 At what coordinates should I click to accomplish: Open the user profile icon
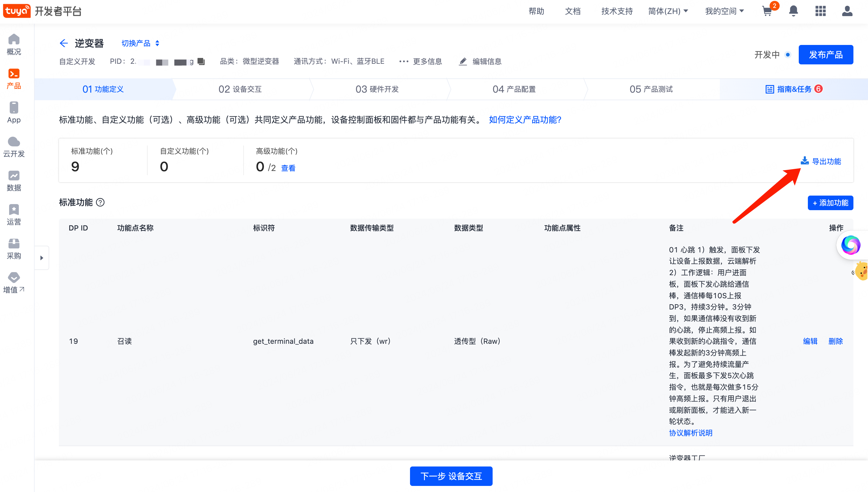(847, 11)
